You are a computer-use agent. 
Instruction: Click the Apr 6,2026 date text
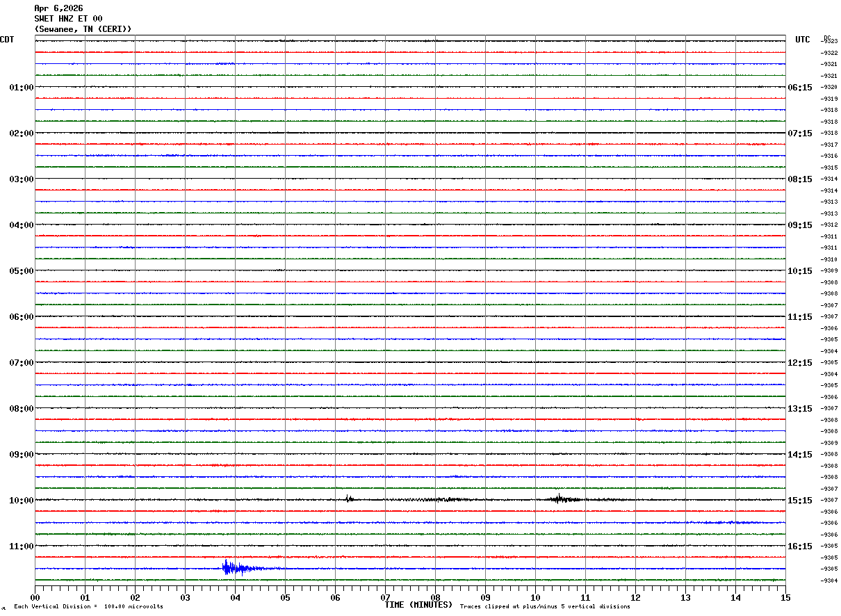[58, 8]
